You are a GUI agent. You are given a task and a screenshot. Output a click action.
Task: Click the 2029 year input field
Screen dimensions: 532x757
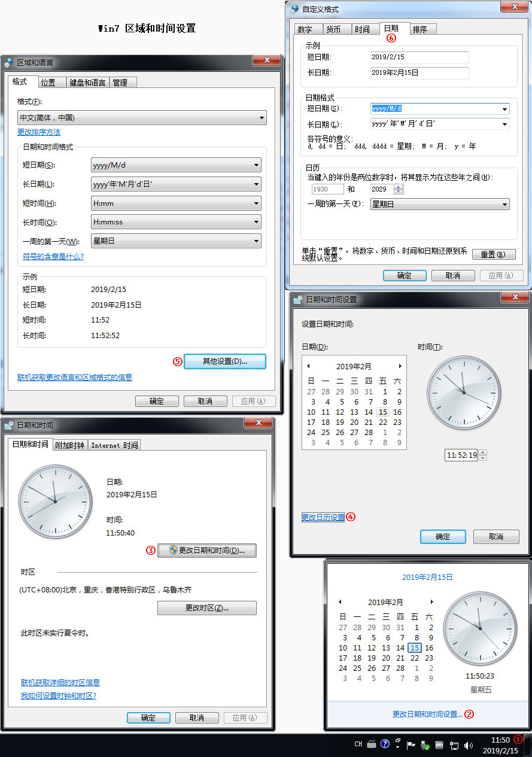click(x=382, y=189)
